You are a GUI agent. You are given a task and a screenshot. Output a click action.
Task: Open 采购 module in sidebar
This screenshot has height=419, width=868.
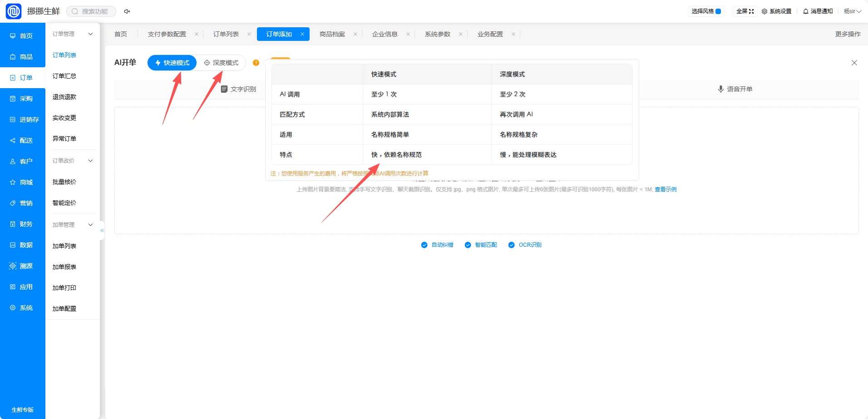click(23, 99)
